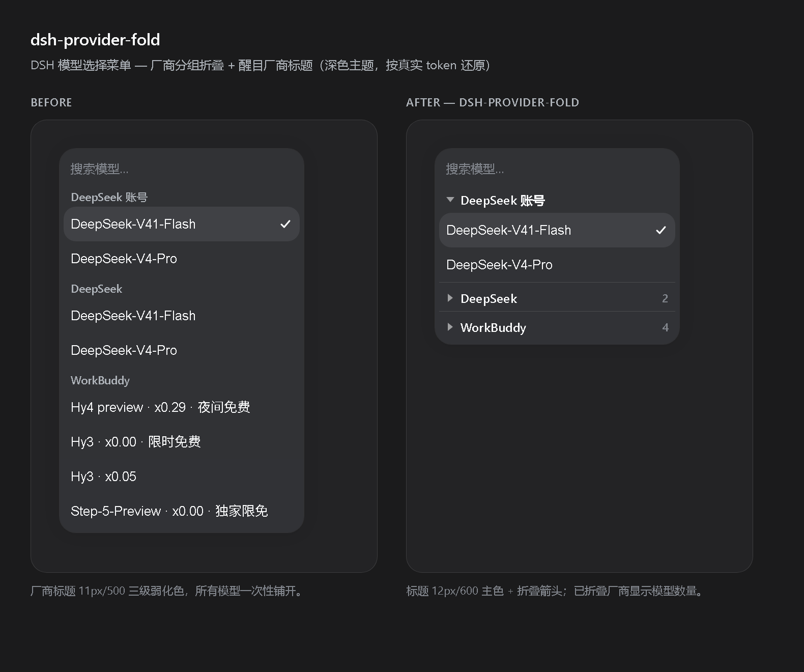Choose the Hy3 x0.05 model
The width and height of the screenshot is (804, 672).
point(182,477)
